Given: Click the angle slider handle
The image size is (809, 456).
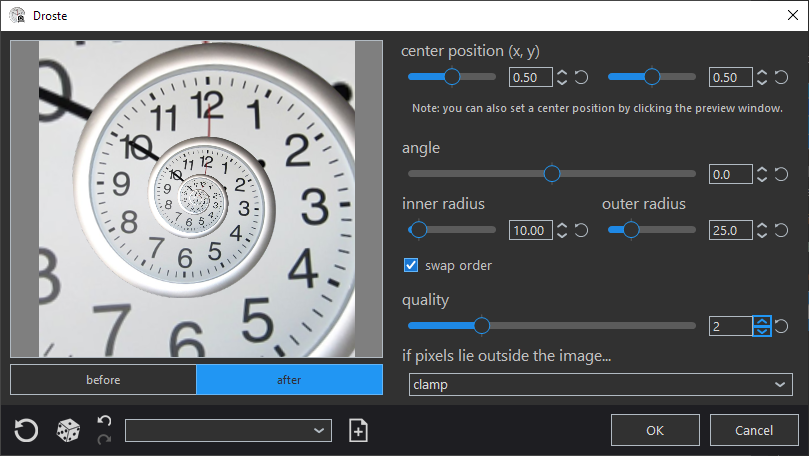Looking at the screenshot, I should [x=552, y=174].
